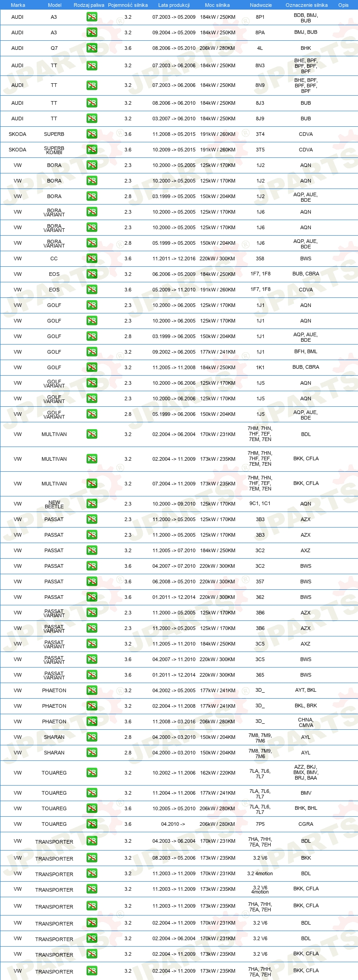
Task: Select the body code cell 365
Action: pos(260,675)
